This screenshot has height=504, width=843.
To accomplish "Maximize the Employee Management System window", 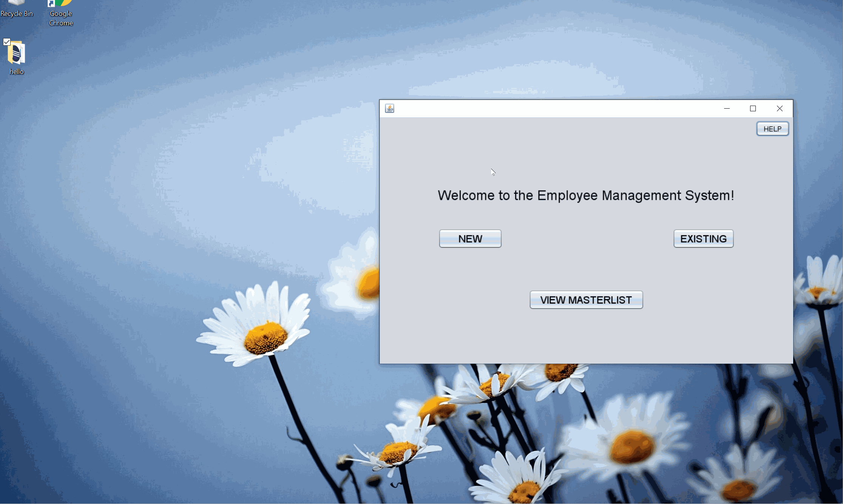I will (752, 108).
